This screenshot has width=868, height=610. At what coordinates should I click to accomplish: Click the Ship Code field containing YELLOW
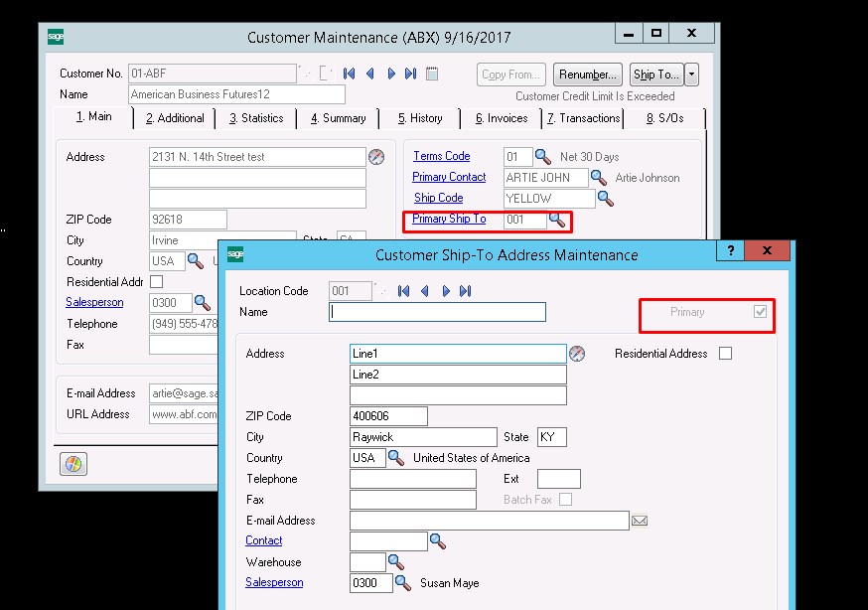549,199
